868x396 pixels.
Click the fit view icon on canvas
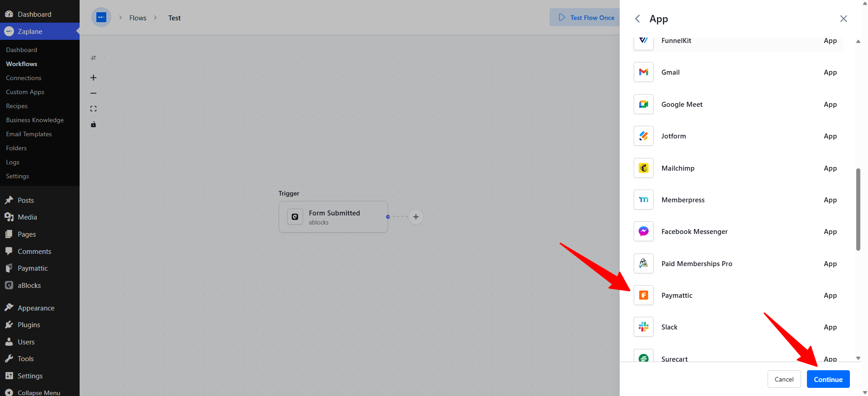coord(93,109)
